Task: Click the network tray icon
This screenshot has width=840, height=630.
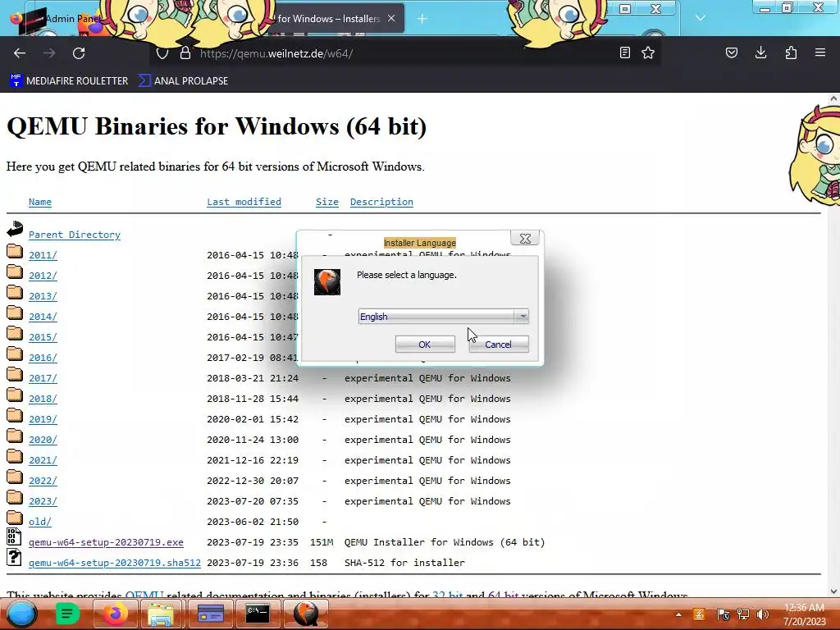Action: (x=743, y=614)
